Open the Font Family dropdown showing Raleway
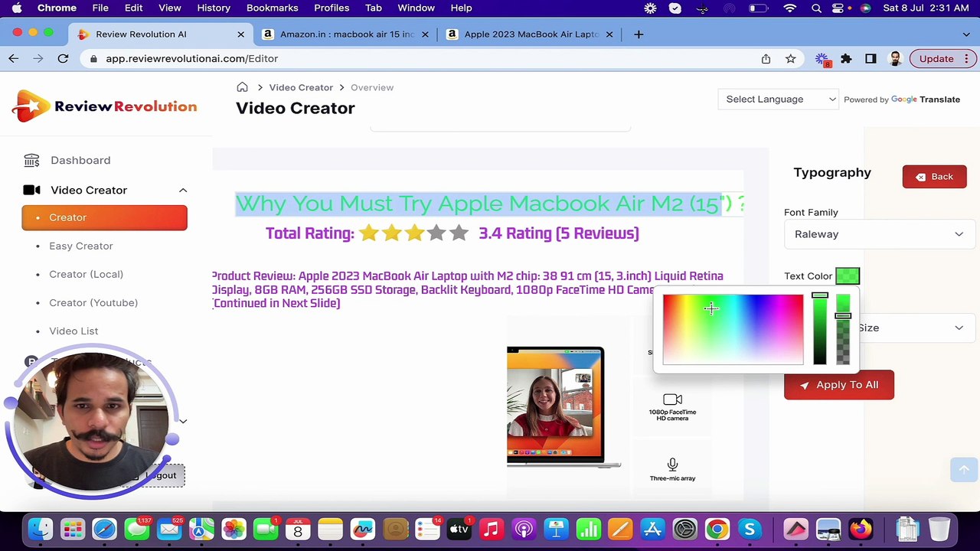 coord(879,234)
